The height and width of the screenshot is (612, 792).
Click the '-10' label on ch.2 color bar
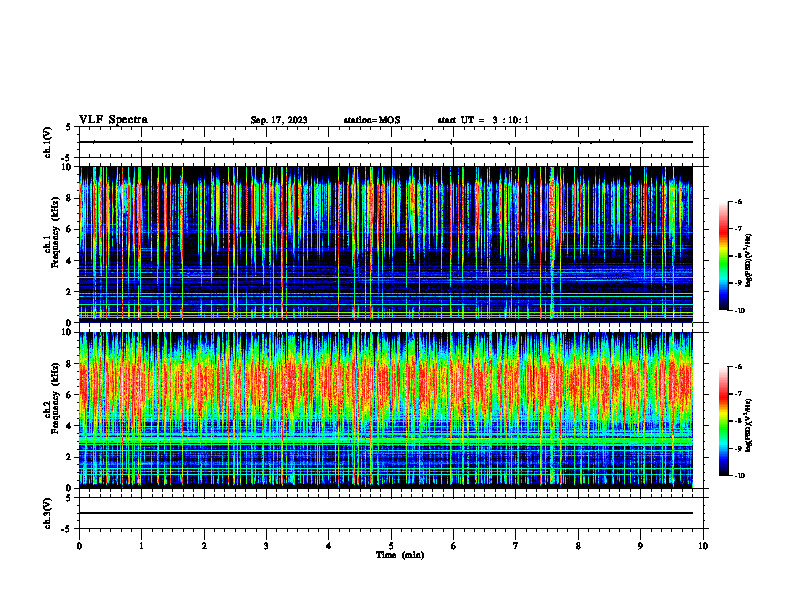(740, 476)
